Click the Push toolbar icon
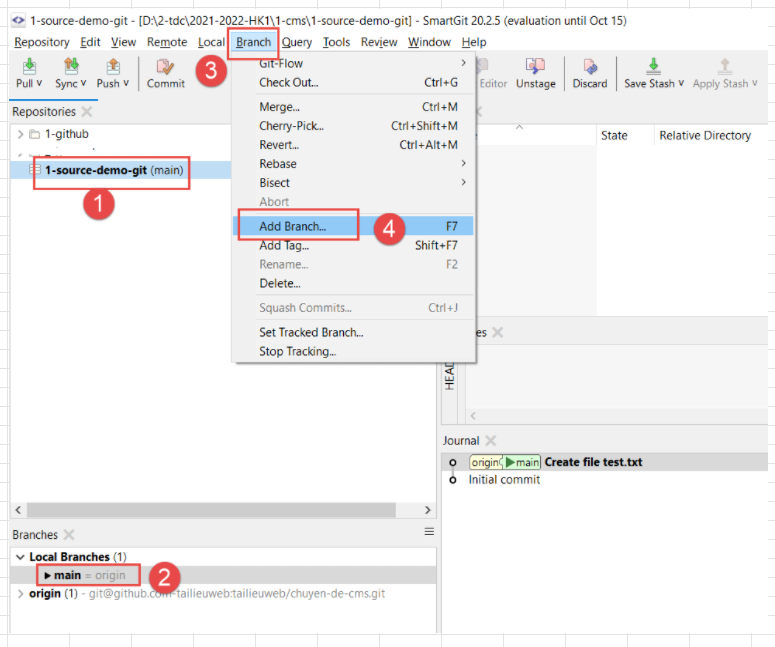Screen dimensions: 775x647 [113, 66]
